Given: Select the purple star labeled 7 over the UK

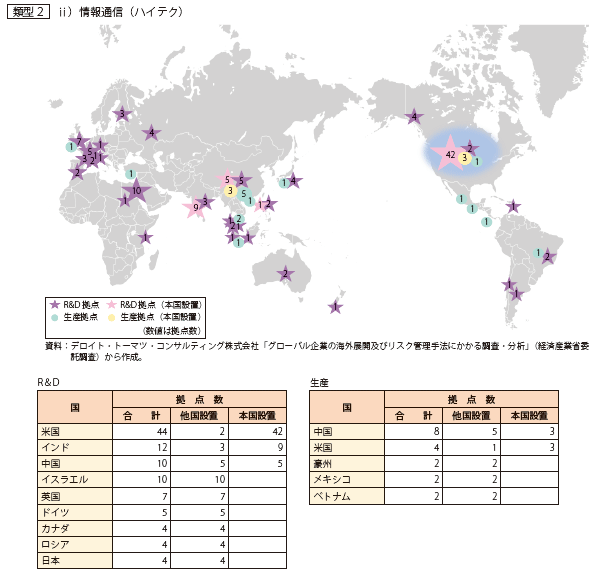Looking at the screenshot, I should pos(79,141).
